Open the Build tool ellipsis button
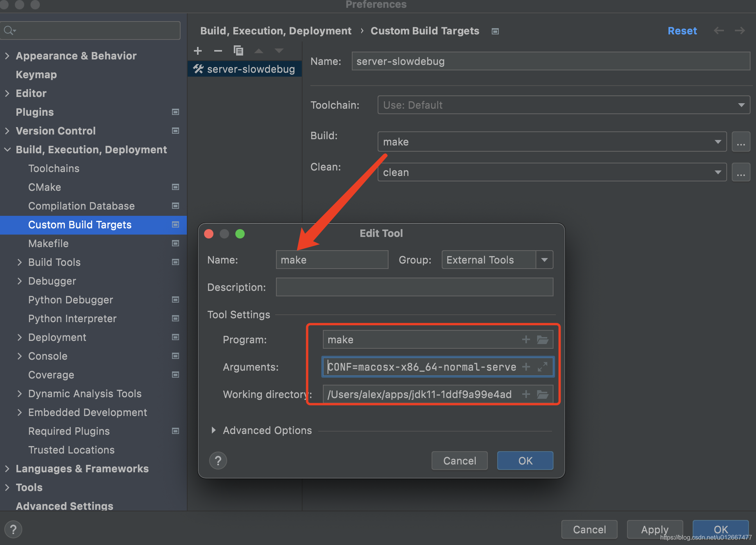 click(741, 142)
